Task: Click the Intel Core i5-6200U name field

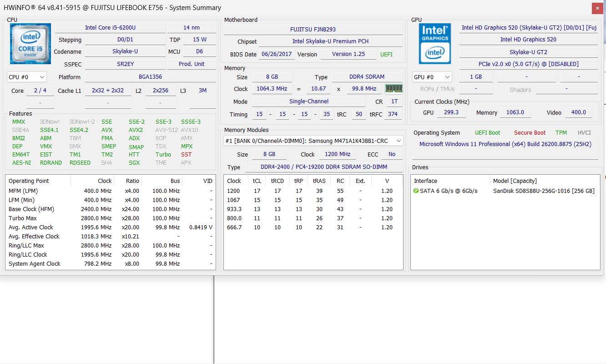Action: point(111,28)
